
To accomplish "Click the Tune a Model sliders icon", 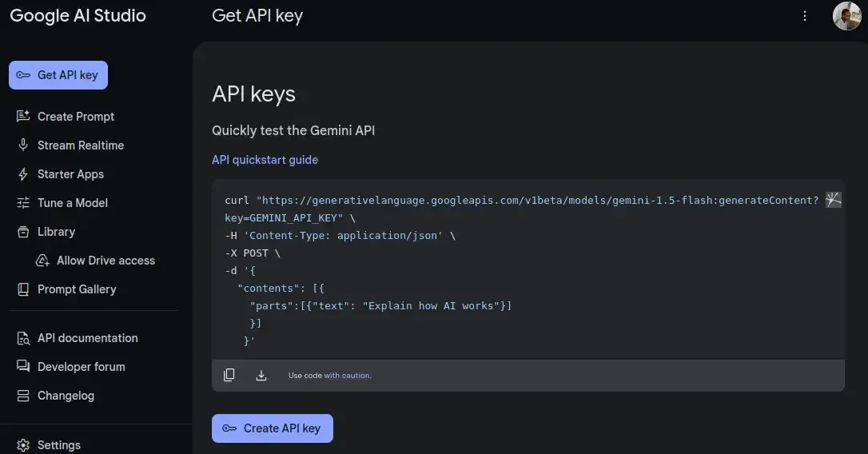I will (x=23, y=203).
